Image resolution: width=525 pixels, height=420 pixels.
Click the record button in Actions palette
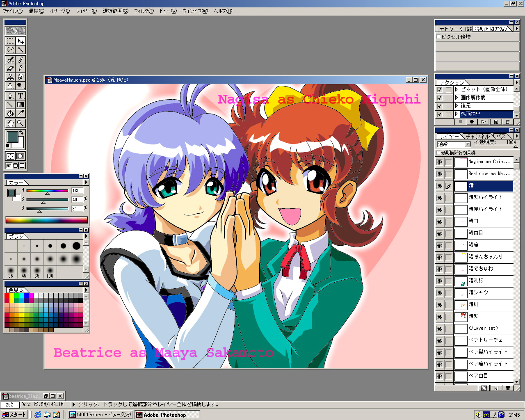click(x=472, y=122)
